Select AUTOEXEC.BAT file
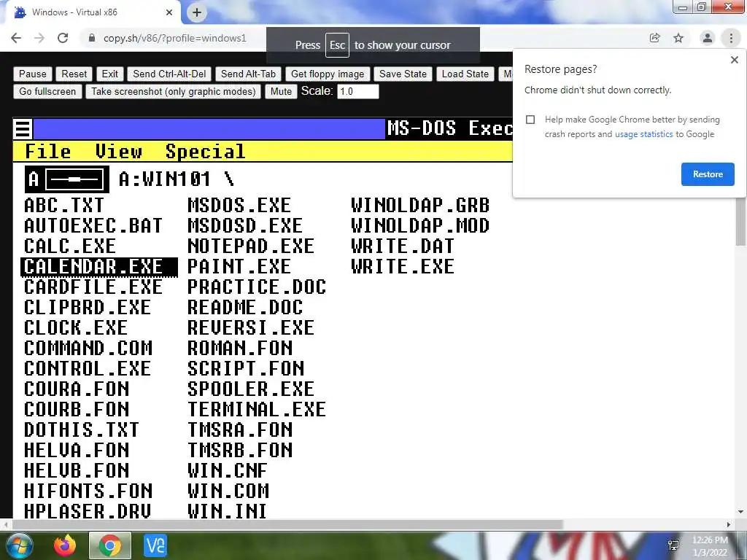Screen dimensions: 747x560 click(93, 226)
